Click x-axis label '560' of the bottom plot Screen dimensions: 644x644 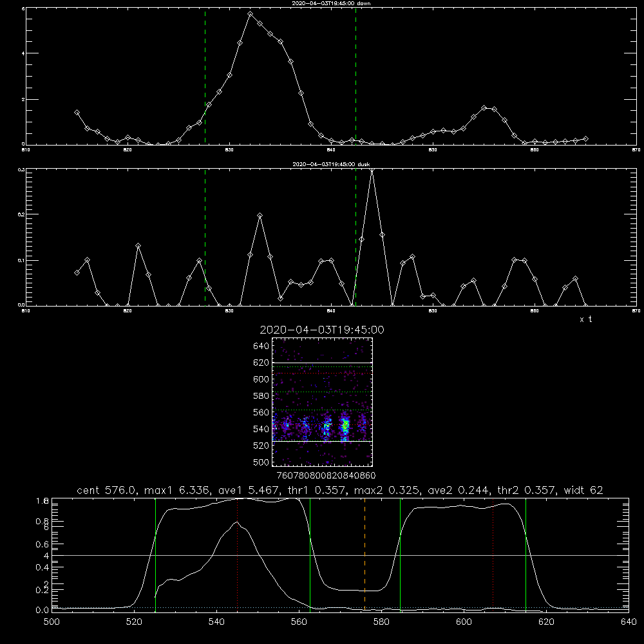click(299, 622)
